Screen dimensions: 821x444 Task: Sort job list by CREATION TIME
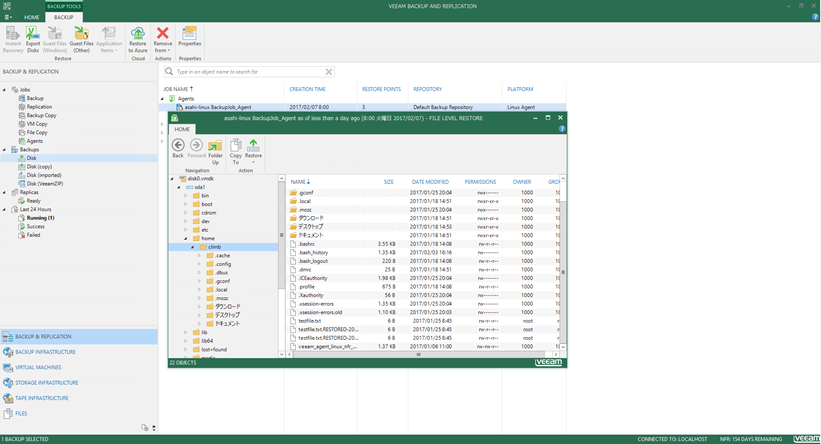tap(307, 90)
